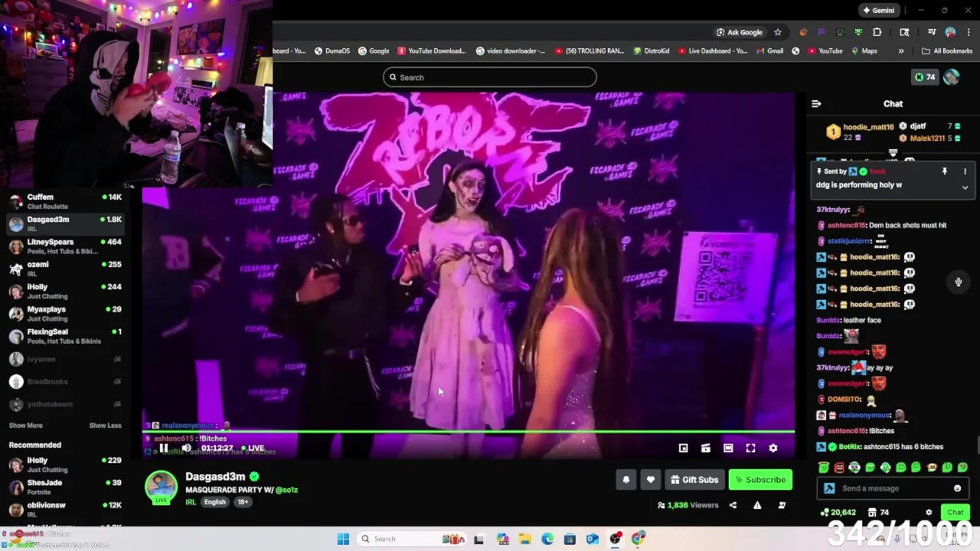Follow the channel with the heart button
The image size is (980, 551).
pyautogui.click(x=650, y=480)
